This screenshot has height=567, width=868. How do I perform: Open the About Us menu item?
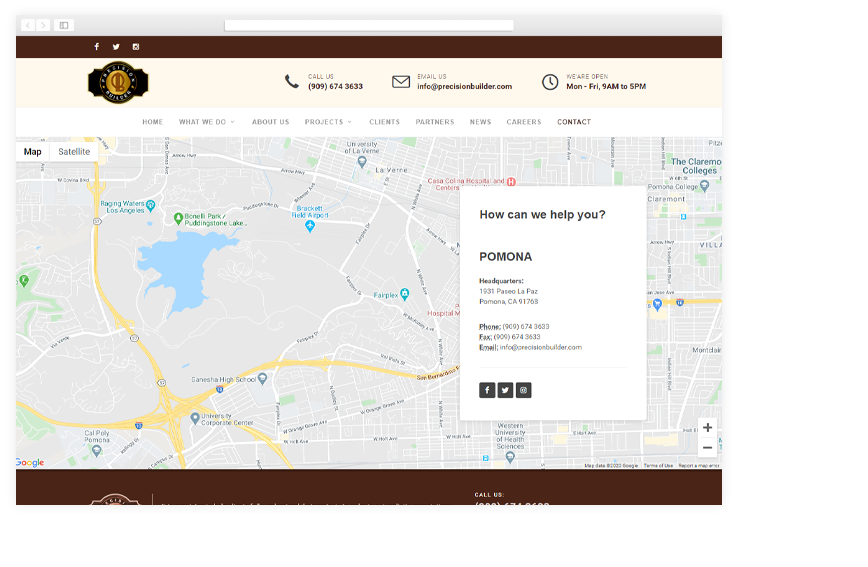[x=271, y=122]
